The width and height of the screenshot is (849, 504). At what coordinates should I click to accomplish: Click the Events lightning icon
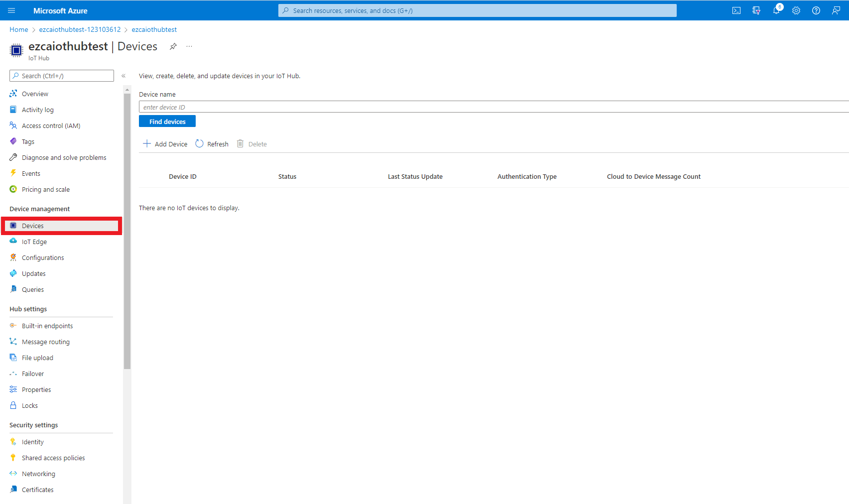click(x=13, y=173)
